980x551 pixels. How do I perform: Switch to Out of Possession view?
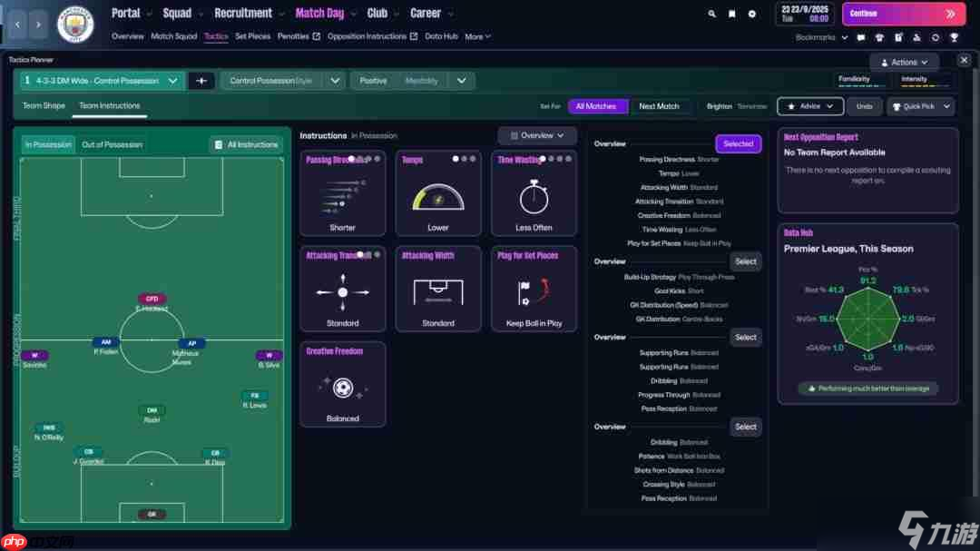[112, 144]
